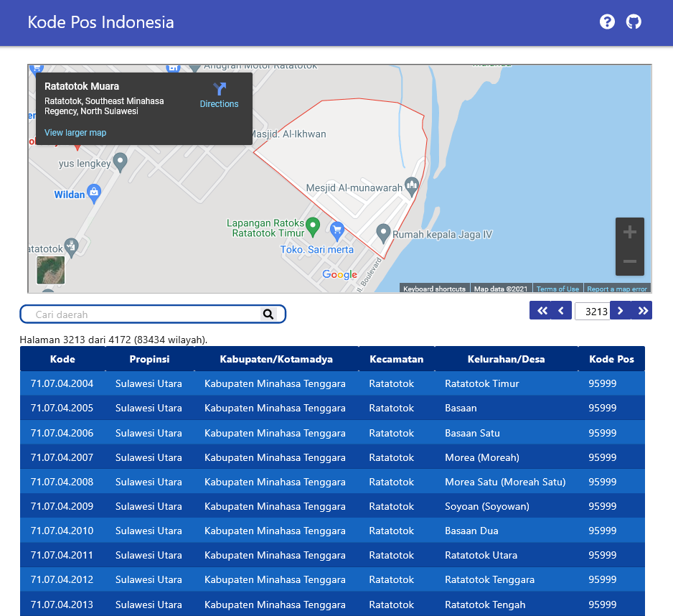Select row code 71.07.04.2010

pos(62,531)
